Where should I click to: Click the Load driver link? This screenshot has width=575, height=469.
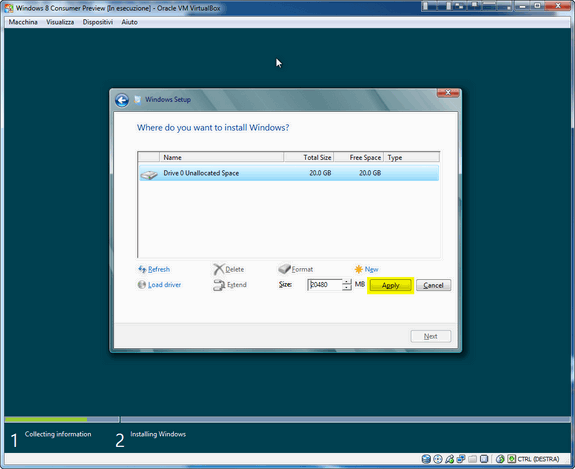(x=164, y=285)
